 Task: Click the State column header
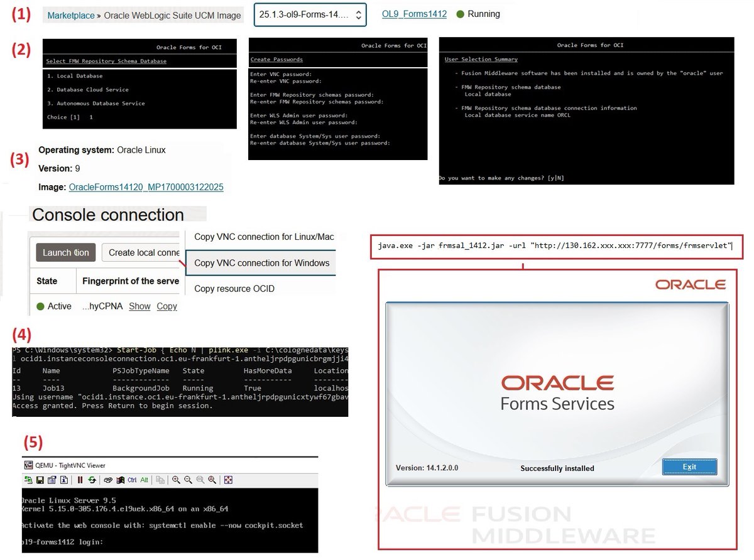click(47, 281)
